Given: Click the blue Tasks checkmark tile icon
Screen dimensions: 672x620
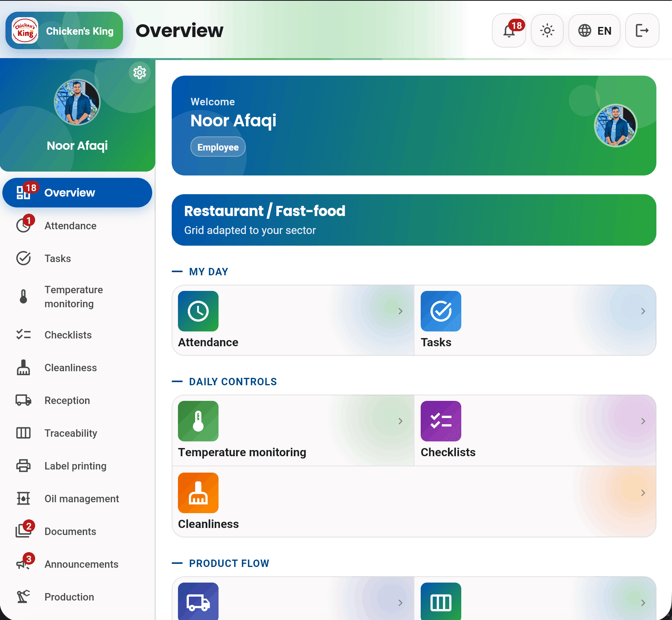Looking at the screenshot, I should click(x=441, y=311).
